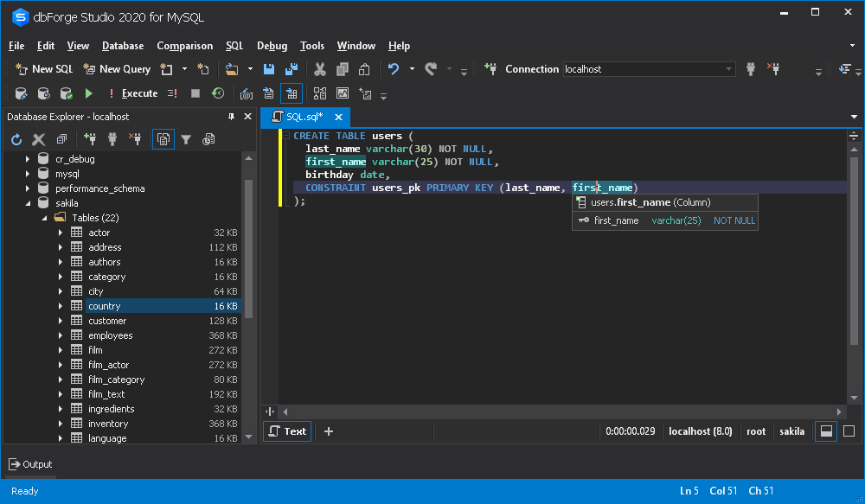Open the Database menu

point(123,46)
